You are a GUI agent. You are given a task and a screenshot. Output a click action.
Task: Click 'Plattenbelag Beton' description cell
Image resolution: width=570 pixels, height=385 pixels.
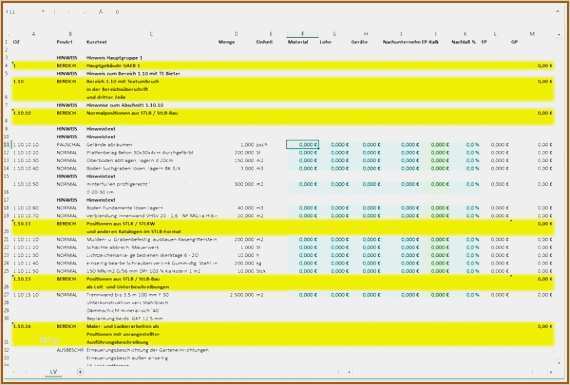click(x=140, y=153)
